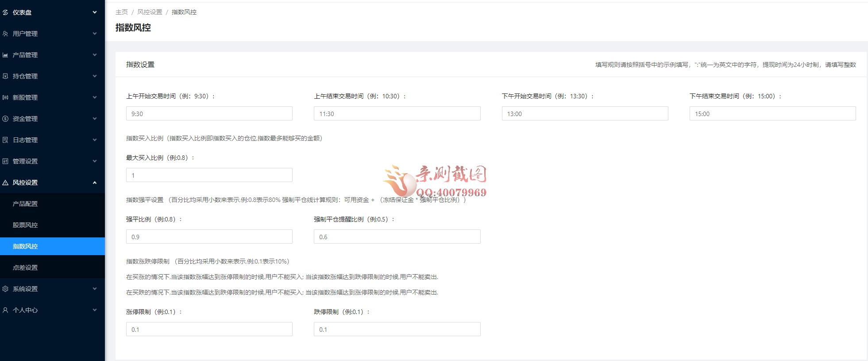Click the 个人中心 person icon
Screen dimensions: 868x361
(x=5, y=310)
